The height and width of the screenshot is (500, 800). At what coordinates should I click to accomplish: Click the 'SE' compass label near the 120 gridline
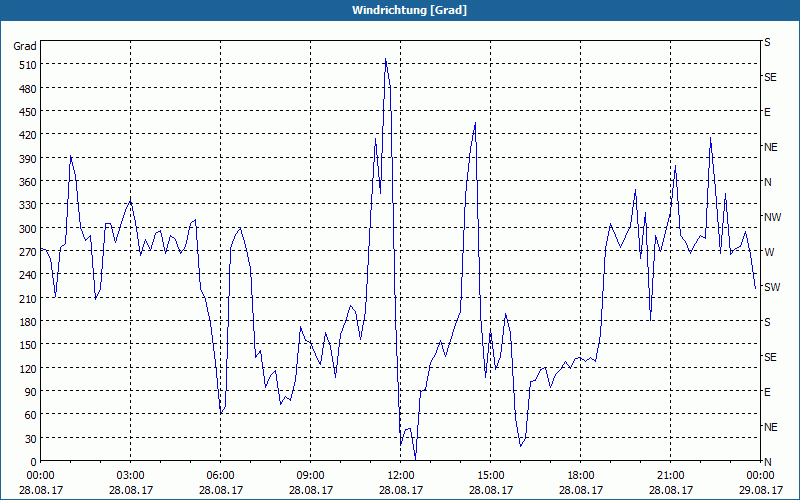click(770, 357)
